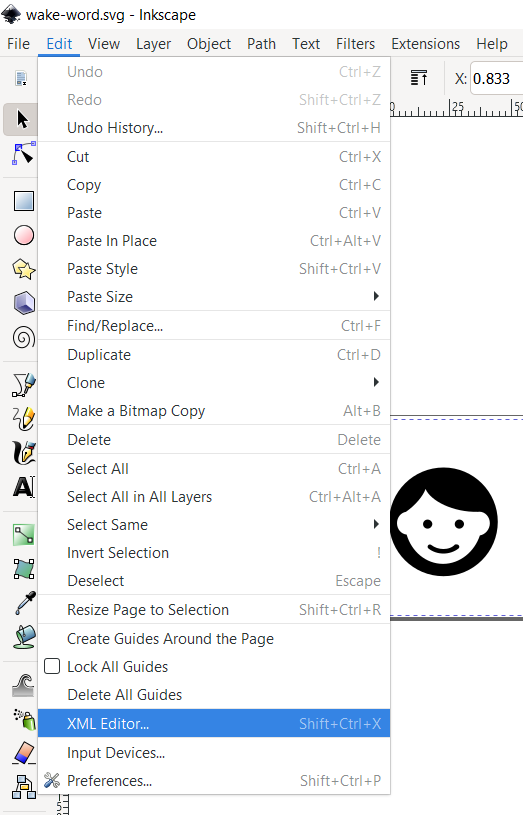Select the Tweak tool

point(23,685)
